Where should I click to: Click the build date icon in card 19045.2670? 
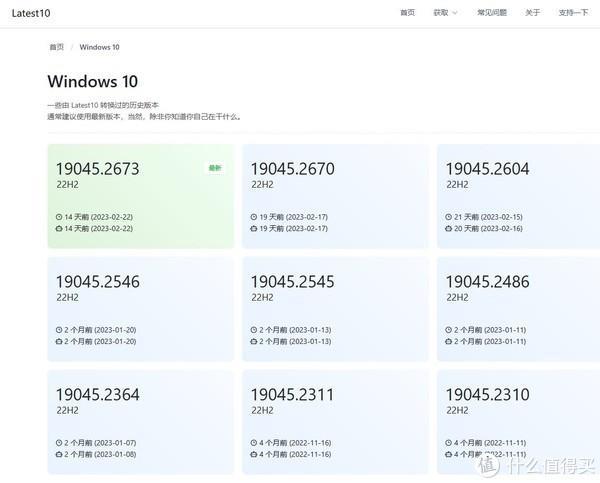[x=254, y=228]
